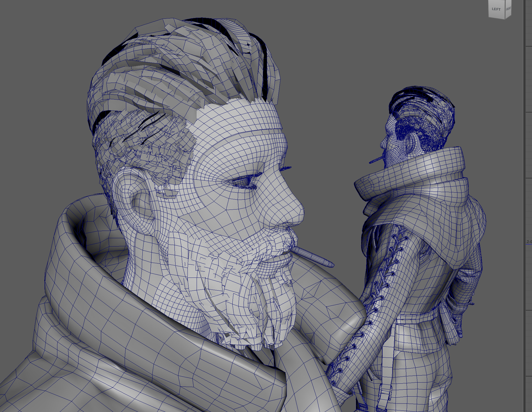Image resolution: width=532 pixels, height=412 pixels.
Task: Click the top face of the ViewCube
Action: (499, 1)
